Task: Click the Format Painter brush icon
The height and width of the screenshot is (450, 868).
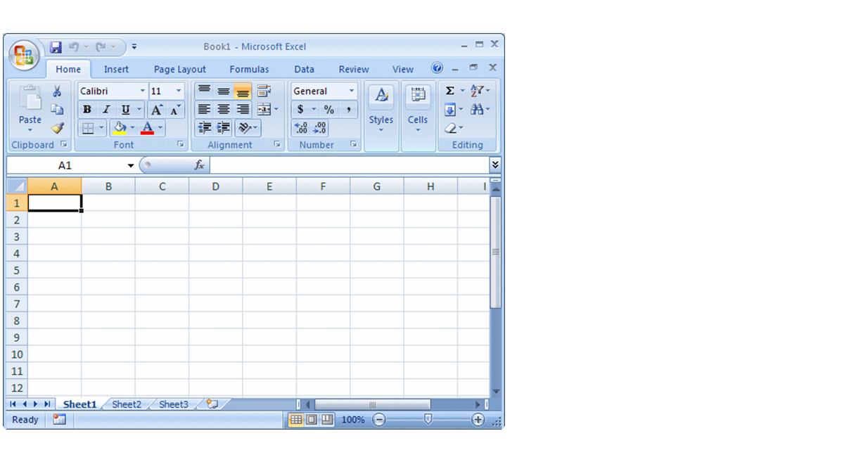Action: (x=57, y=128)
